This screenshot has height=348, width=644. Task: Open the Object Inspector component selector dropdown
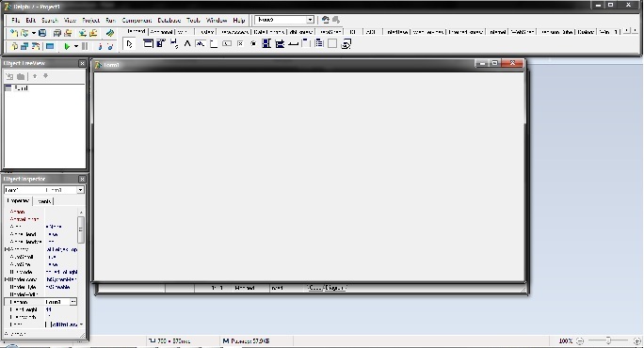pos(80,190)
